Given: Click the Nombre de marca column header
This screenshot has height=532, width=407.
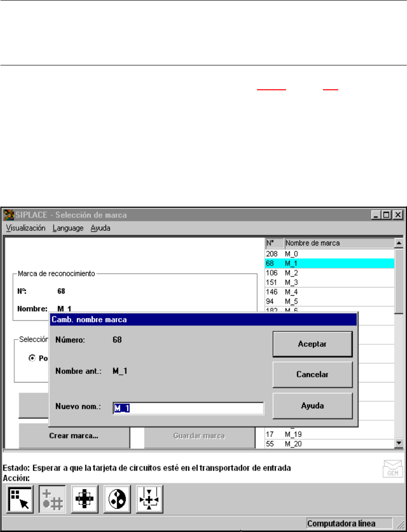Looking at the screenshot, I should click(339, 243).
